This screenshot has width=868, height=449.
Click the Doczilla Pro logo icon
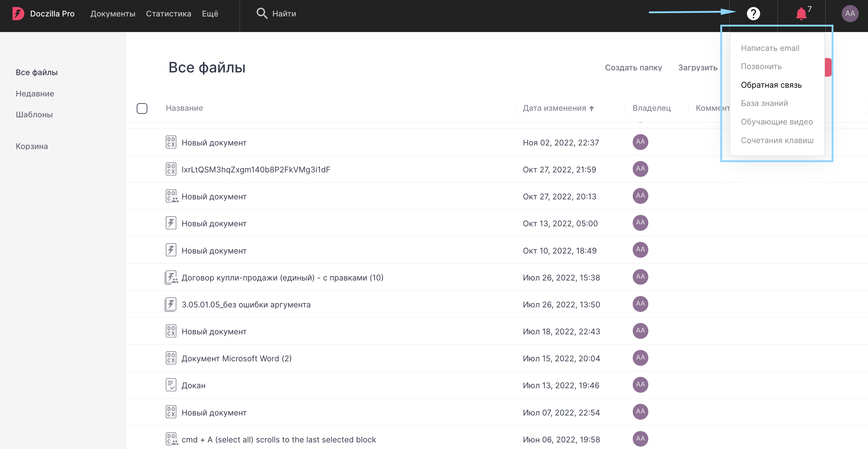click(x=18, y=13)
